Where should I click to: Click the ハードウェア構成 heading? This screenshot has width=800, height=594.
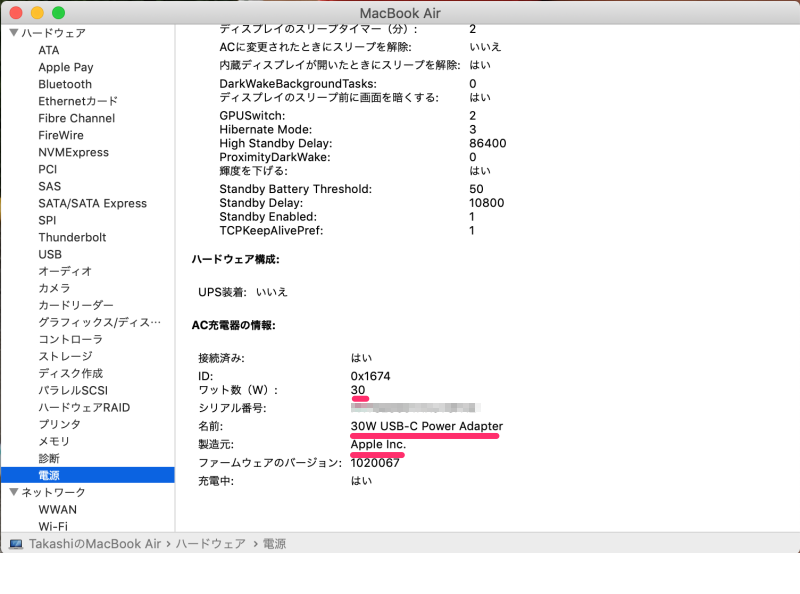[236, 259]
